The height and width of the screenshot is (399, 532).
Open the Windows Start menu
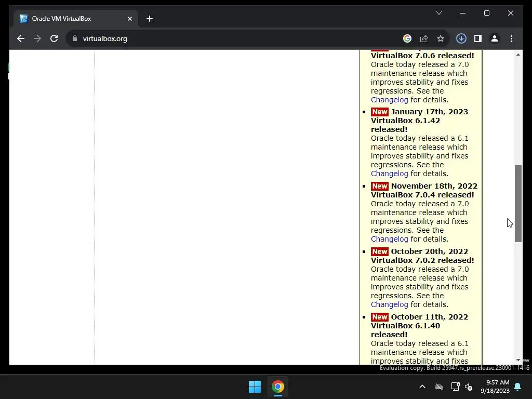point(255,387)
